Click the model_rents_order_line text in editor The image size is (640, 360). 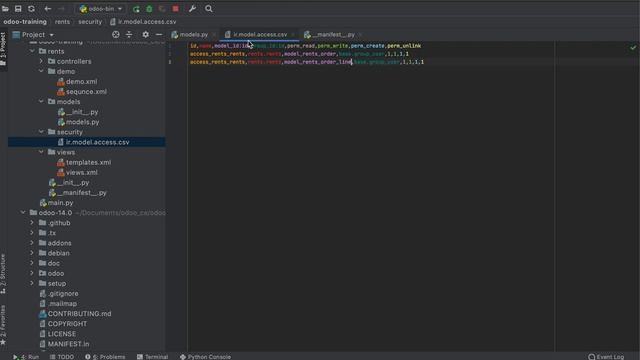click(318, 62)
